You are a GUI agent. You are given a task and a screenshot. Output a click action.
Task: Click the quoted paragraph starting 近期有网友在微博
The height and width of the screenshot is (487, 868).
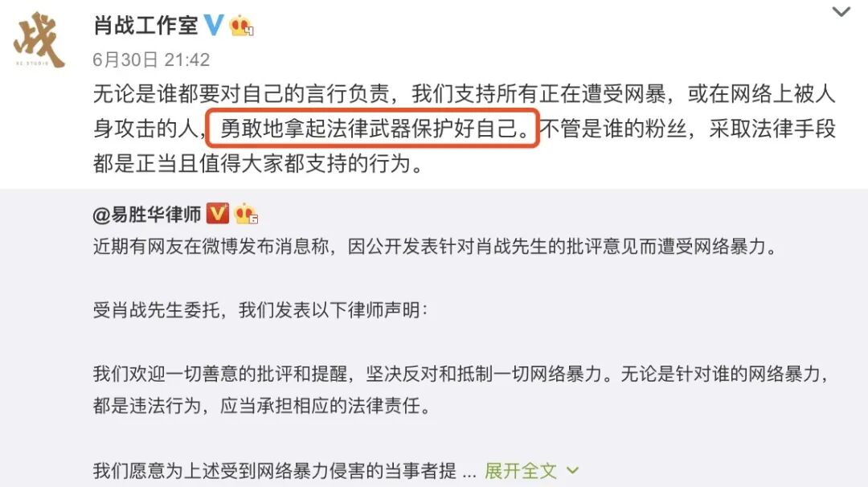(435, 246)
